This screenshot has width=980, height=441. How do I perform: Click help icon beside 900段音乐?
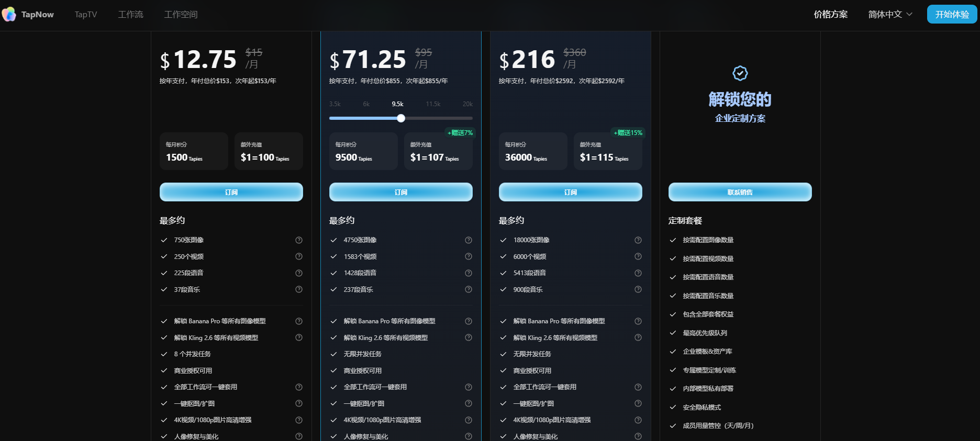click(x=638, y=289)
